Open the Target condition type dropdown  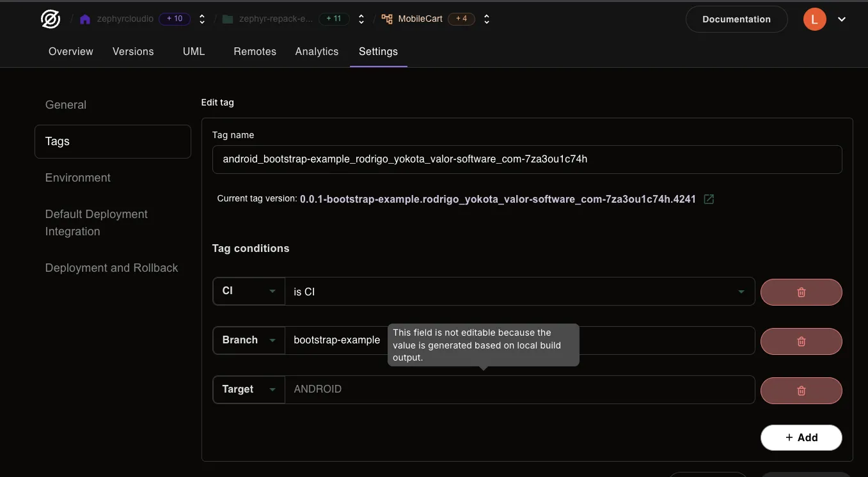248,389
